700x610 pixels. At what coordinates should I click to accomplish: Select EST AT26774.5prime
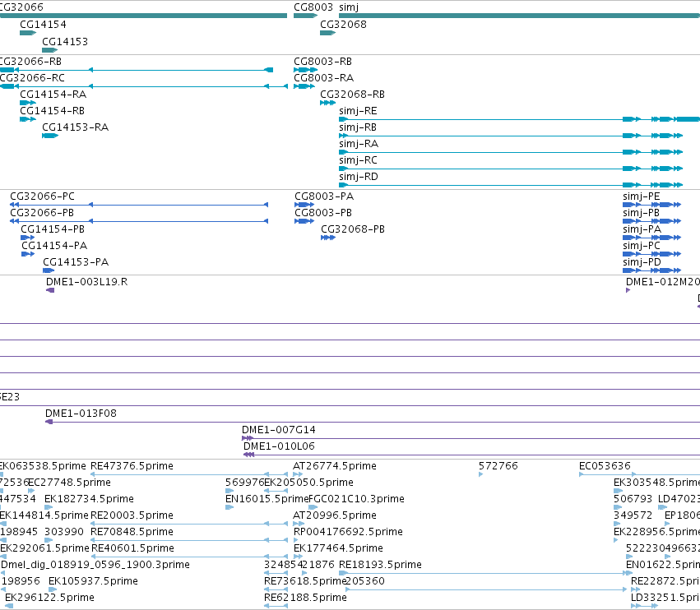pos(335,467)
